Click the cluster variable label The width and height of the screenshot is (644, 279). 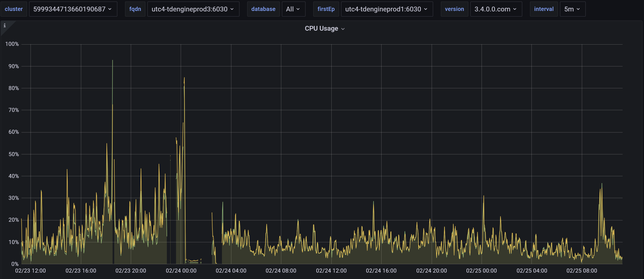[14, 9]
